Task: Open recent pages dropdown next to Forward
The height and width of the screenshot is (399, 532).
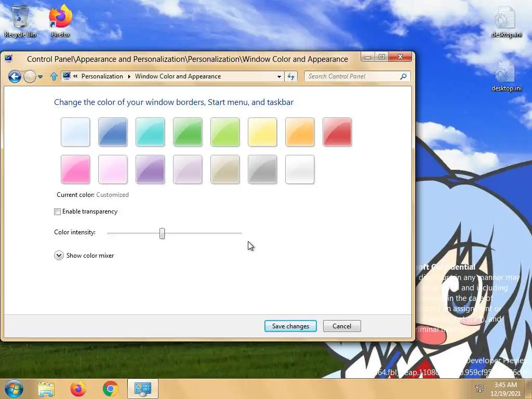Action: [41, 77]
